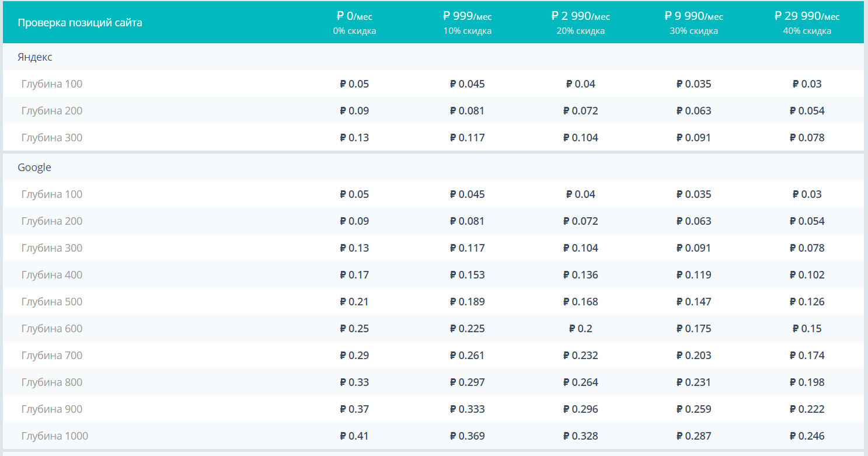Select the '₽ 2 990/мес' plan header
This screenshot has height=456, width=868.
point(581,16)
